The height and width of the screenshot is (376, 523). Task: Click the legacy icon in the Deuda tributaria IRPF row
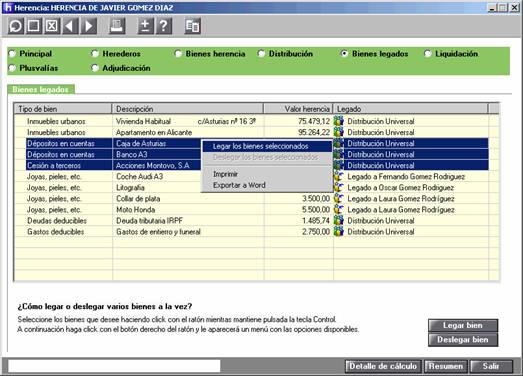click(339, 221)
